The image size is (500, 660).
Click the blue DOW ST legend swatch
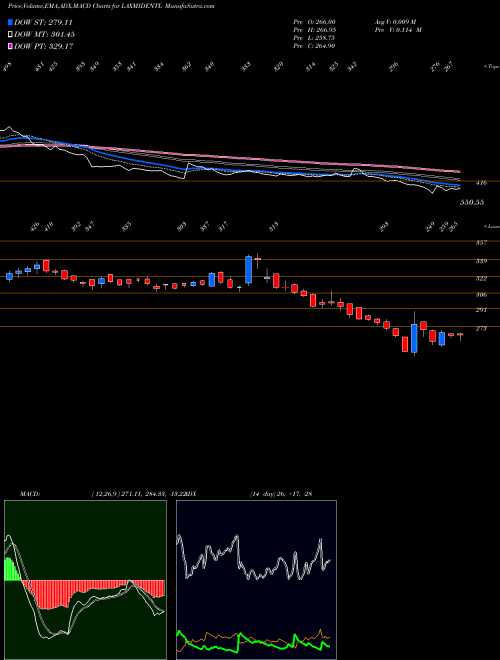tap(10, 22)
